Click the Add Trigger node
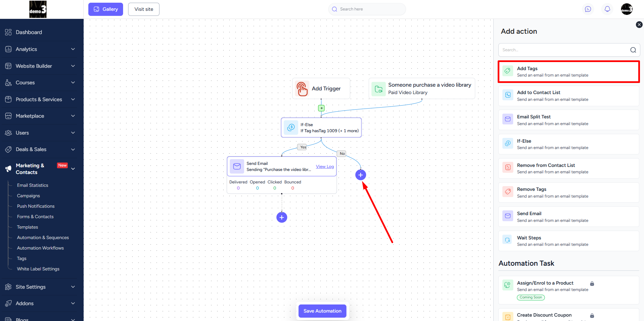Image resolution: width=644 pixels, height=321 pixels. [x=321, y=89]
